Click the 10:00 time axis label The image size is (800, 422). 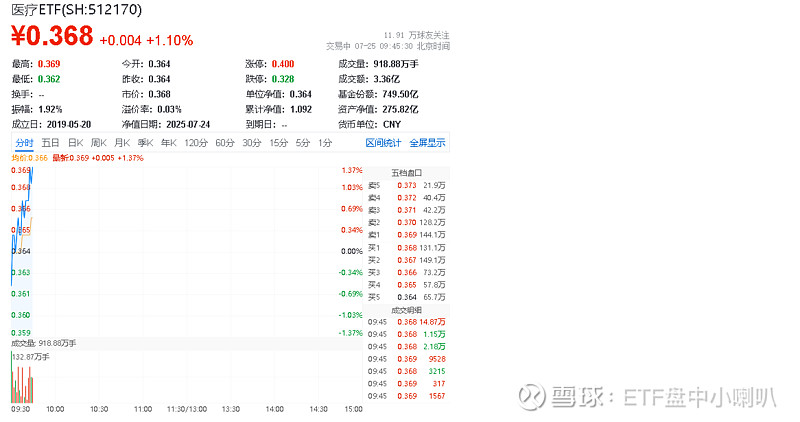point(55,409)
